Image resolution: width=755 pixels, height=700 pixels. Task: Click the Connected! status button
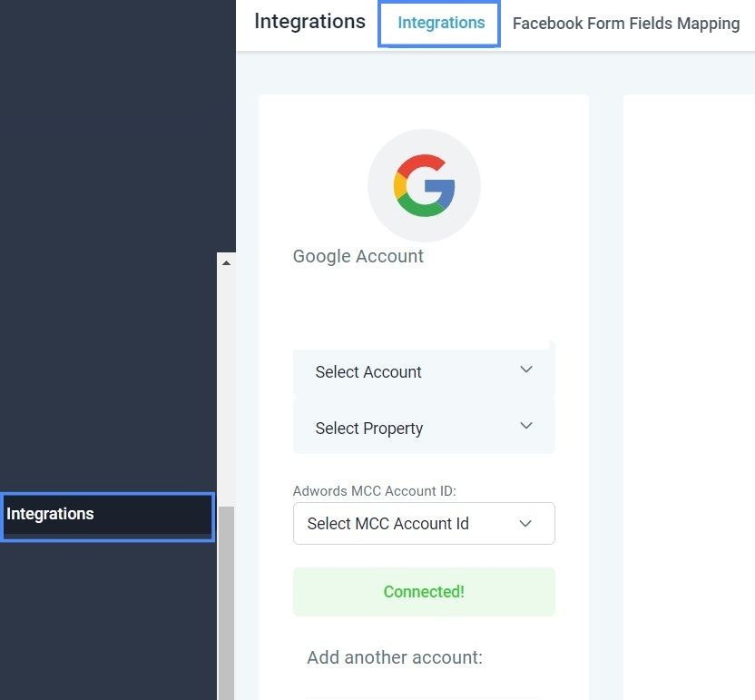coord(424,592)
